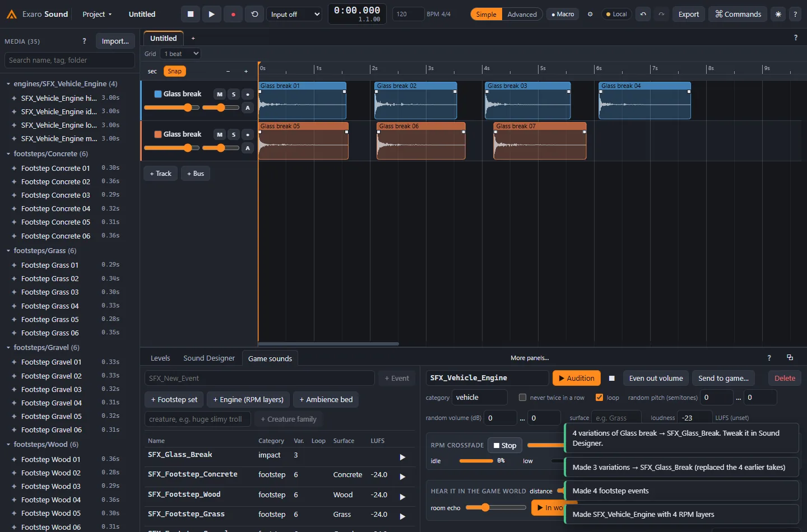Pop out the bottom panel icon
Viewport: 807px width, 532px height.
(x=790, y=357)
